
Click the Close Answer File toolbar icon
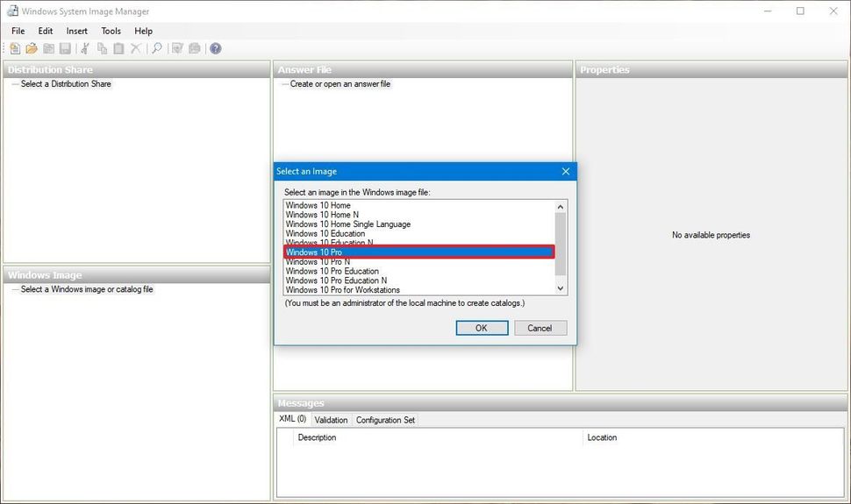[x=49, y=49]
